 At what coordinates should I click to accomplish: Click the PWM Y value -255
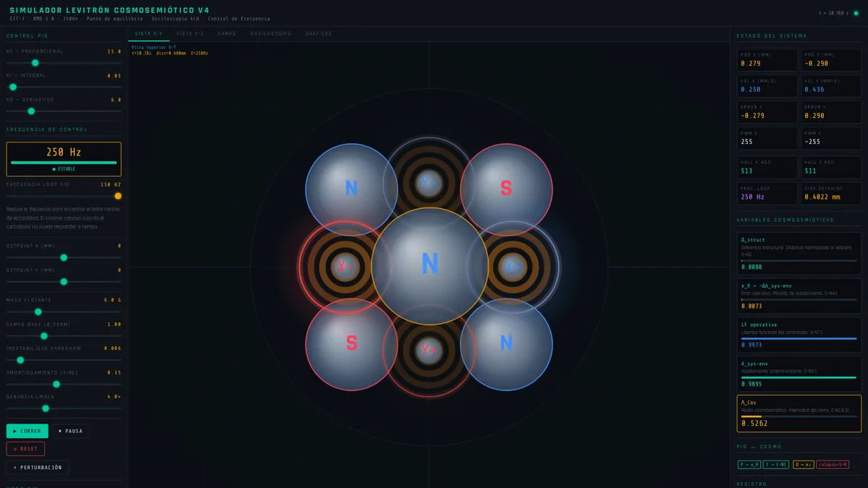[x=812, y=142]
